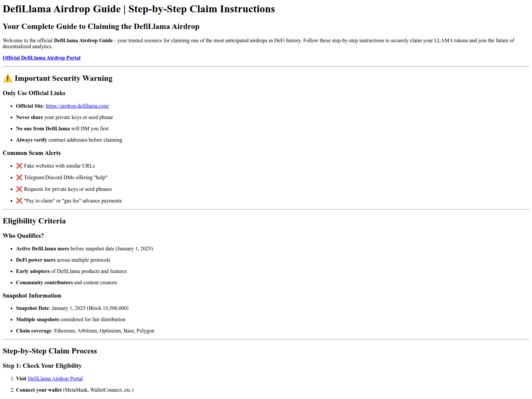Click the Who Qualifies? subheading
Image resolution: width=532 pixels, height=399 pixels.
pos(23,236)
